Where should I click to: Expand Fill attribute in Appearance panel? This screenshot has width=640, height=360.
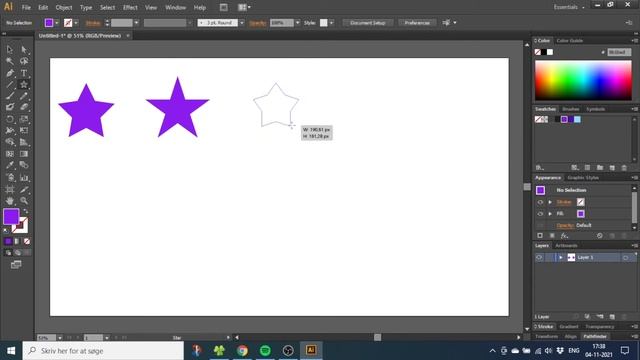point(550,213)
